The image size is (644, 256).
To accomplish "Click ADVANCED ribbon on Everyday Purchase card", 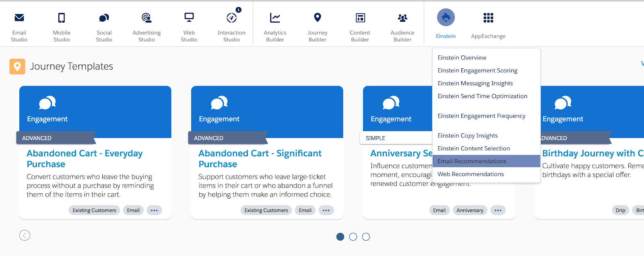I will pos(56,138).
